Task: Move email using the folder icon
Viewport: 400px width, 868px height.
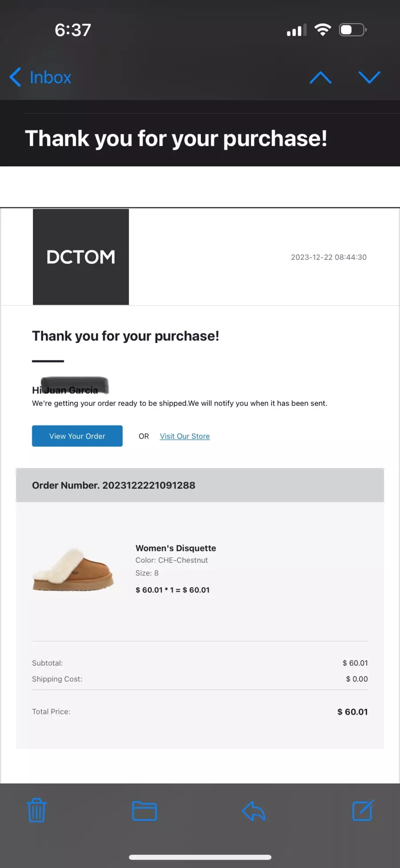Action: tap(144, 811)
